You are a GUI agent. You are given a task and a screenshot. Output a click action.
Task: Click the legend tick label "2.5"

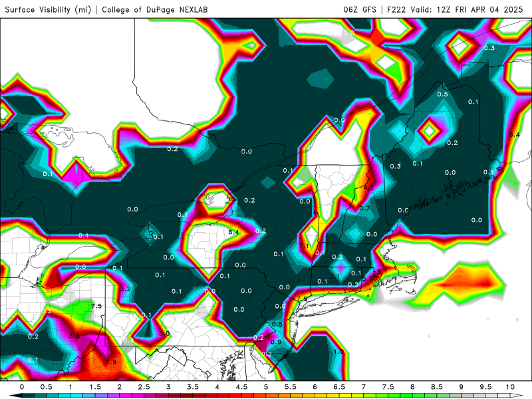(x=144, y=387)
